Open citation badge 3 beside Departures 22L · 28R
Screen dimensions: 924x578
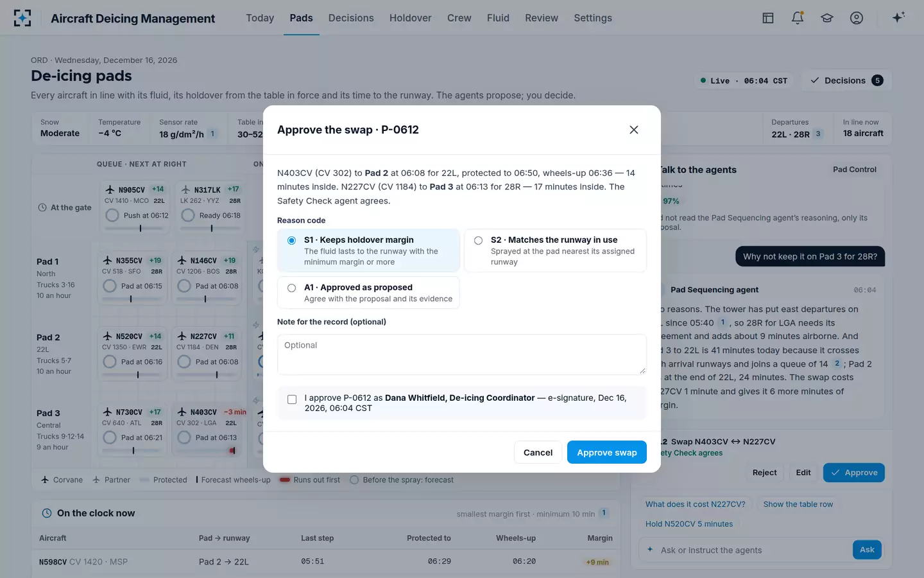tap(818, 134)
